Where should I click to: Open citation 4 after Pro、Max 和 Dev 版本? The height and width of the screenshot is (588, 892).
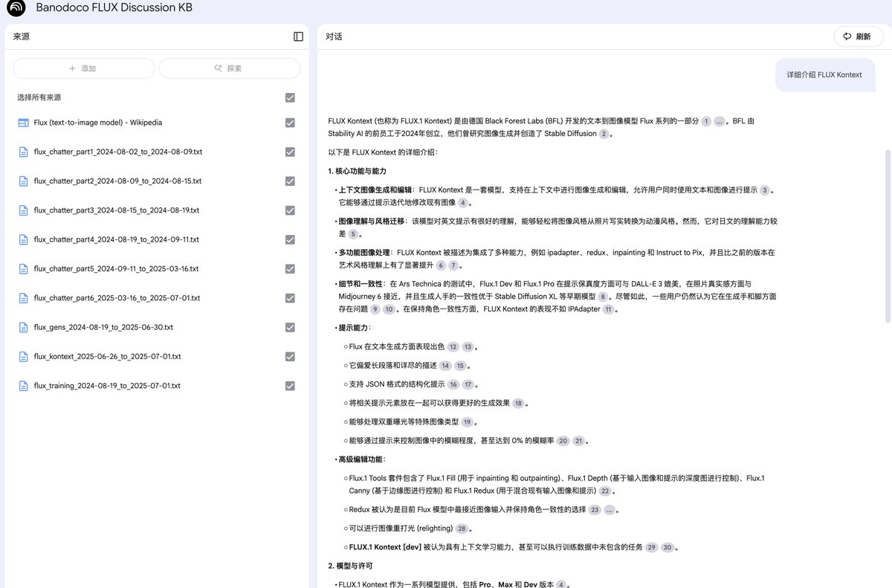point(561,585)
